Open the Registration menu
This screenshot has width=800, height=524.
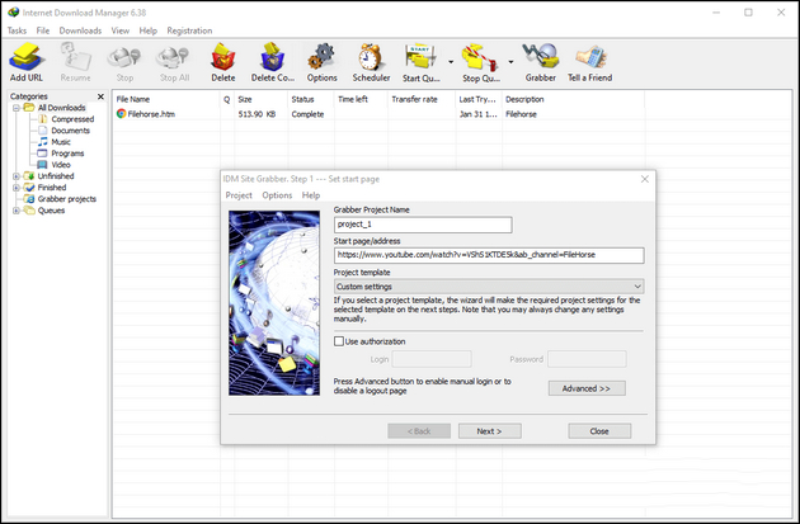tap(189, 31)
